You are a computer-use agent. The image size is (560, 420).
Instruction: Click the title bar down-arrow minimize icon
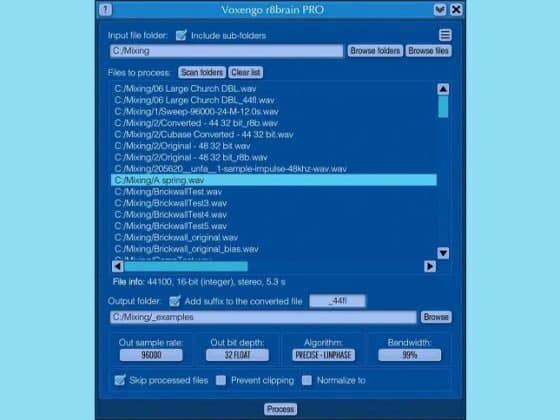coord(440,10)
